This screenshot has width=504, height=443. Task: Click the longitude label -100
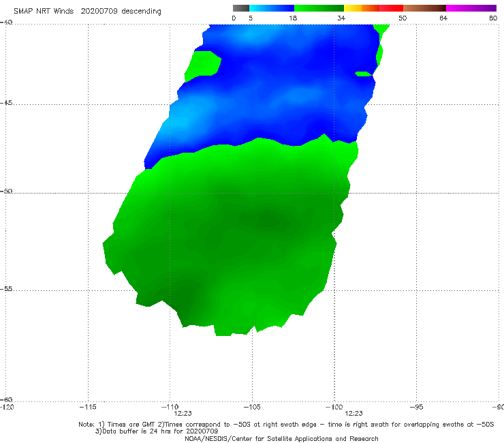334,407
